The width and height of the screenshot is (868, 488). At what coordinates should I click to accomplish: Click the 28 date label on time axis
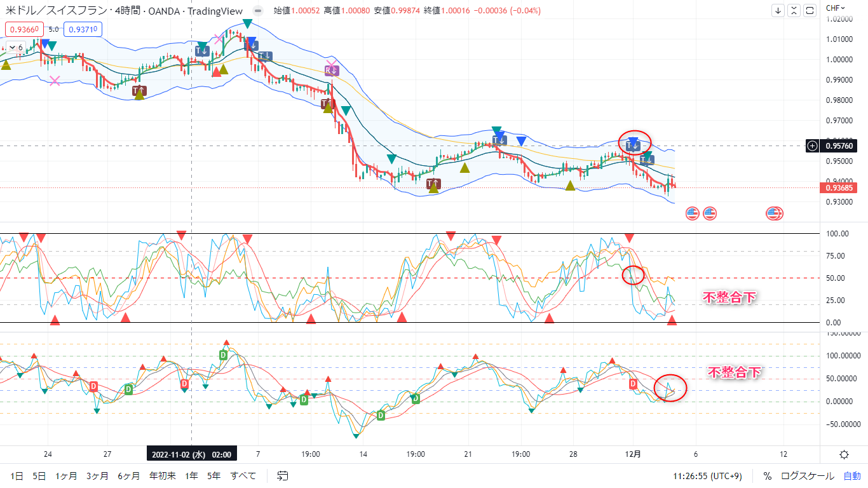(573, 454)
